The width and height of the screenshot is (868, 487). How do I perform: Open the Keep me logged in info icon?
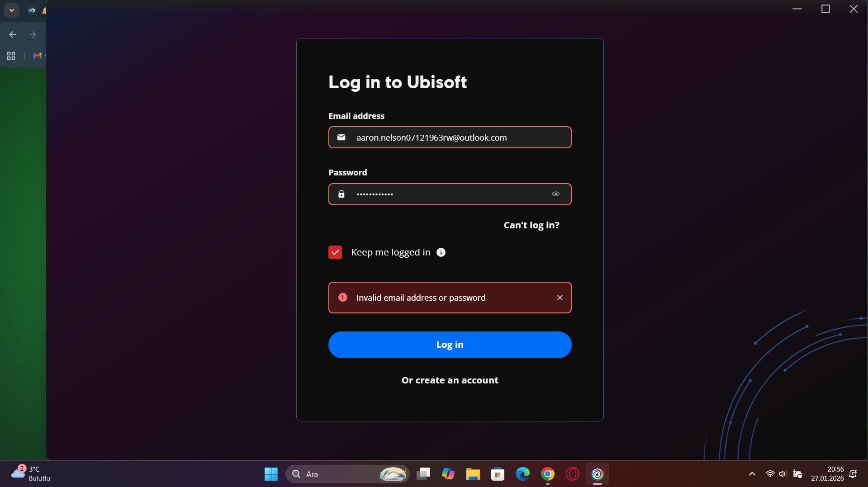pos(441,252)
